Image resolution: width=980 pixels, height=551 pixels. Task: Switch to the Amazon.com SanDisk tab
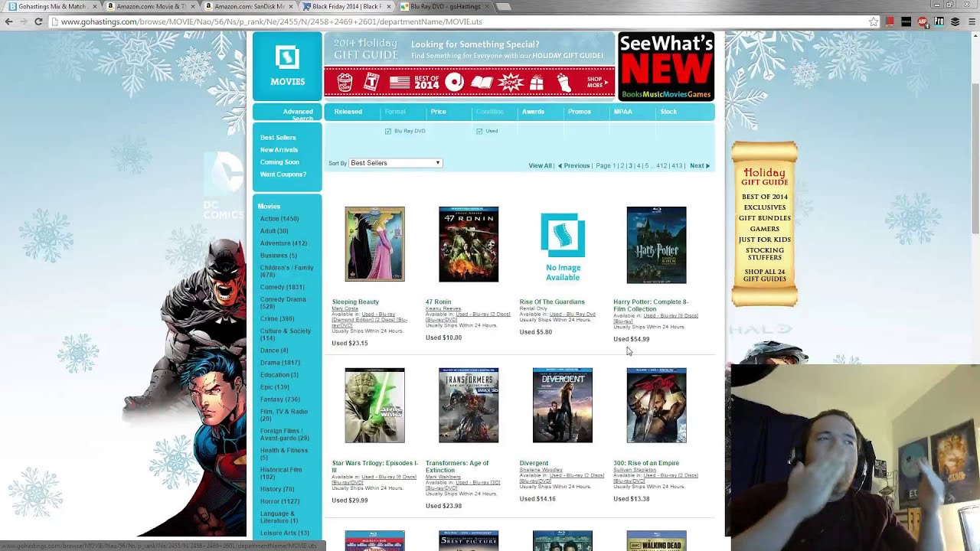tap(247, 6)
